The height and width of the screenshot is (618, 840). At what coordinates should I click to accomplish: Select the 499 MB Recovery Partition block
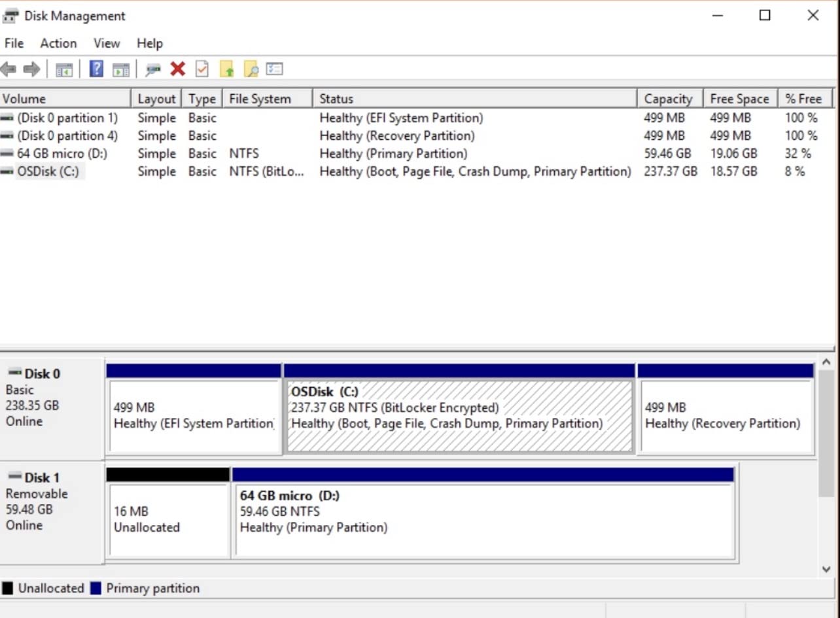pos(726,409)
